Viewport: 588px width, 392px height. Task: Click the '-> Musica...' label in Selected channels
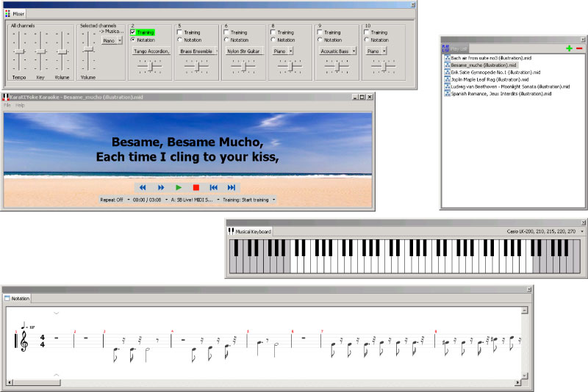pyautogui.click(x=112, y=32)
